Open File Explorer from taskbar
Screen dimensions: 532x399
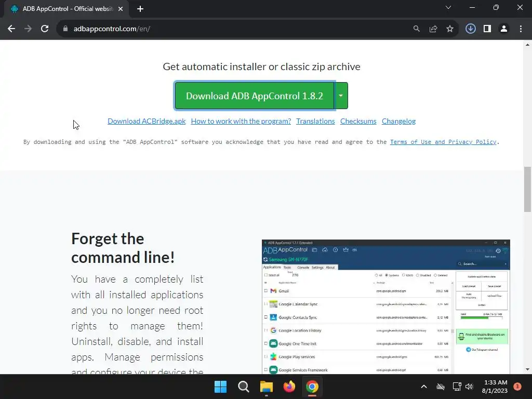tap(267, 387)
